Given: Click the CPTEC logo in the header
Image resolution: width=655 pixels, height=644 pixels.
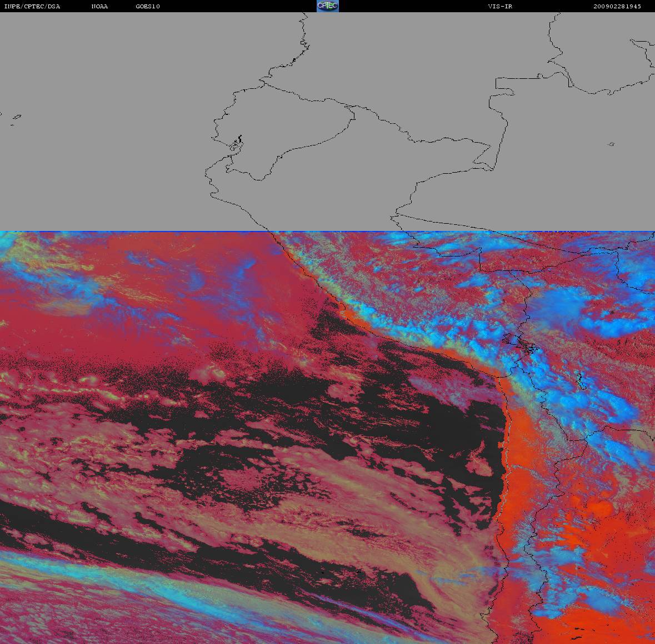Looking at the screenshot, I should (x=328, y=6).
